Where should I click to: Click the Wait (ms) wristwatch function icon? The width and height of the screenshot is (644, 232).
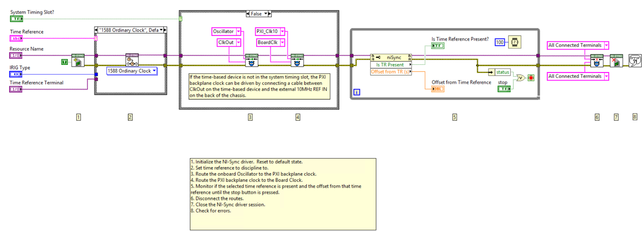pyautogui.click(x=514, y=42)
